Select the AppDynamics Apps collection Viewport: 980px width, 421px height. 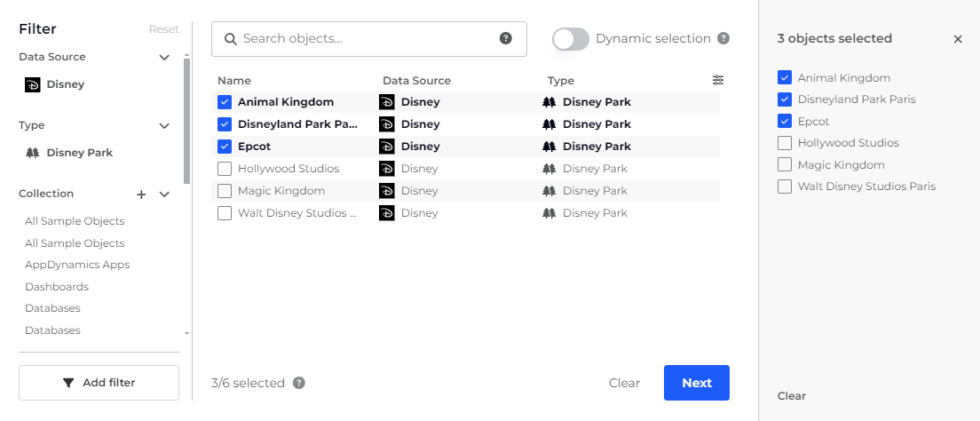point(77,265)
